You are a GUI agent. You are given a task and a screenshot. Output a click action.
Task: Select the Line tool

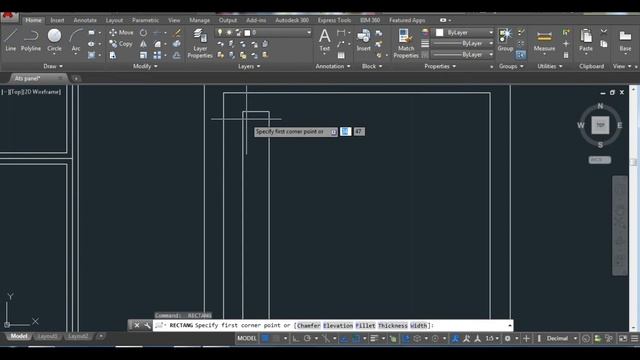pos(11,40)
